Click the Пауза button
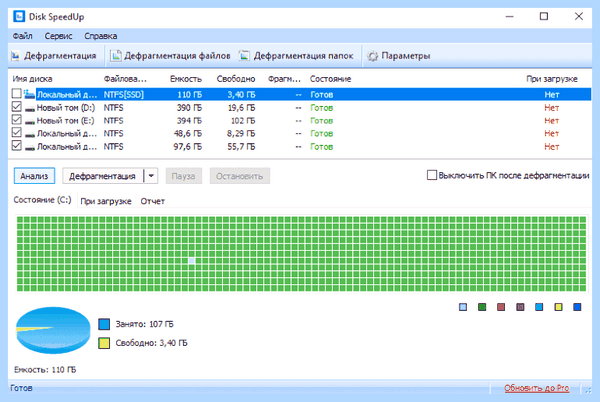The height and width of the screenshot is (402, 600). 183,176
